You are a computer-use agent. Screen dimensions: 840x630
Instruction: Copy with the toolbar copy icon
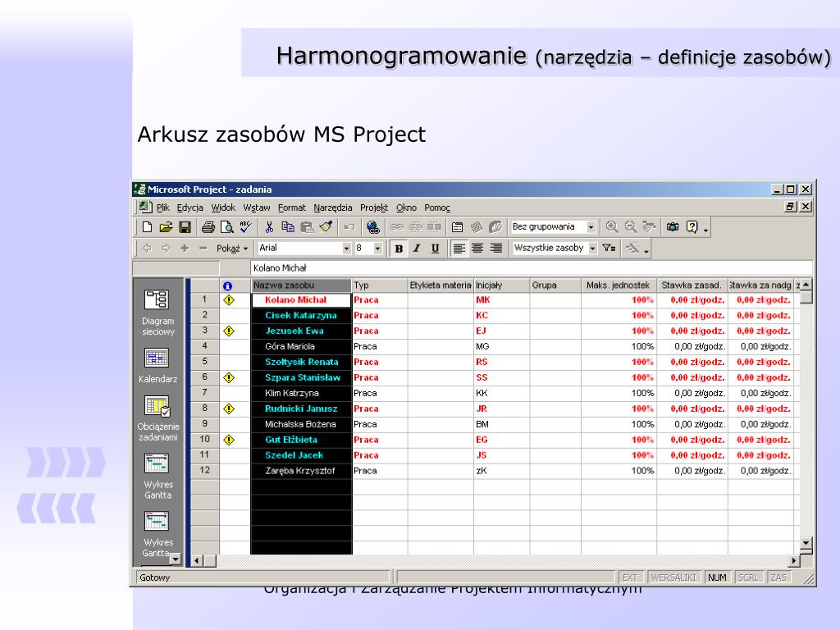tap(288, 227)
